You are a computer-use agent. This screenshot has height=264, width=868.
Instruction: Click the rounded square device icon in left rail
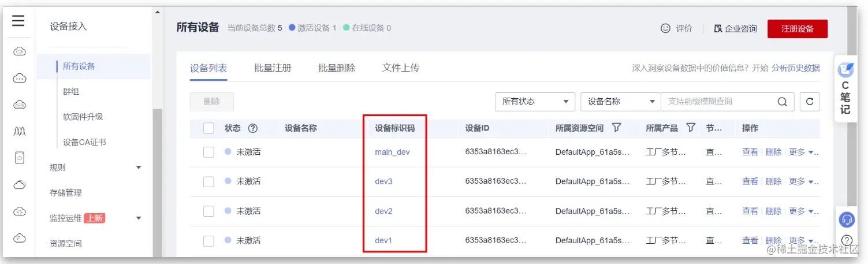[x=19, y=158]
